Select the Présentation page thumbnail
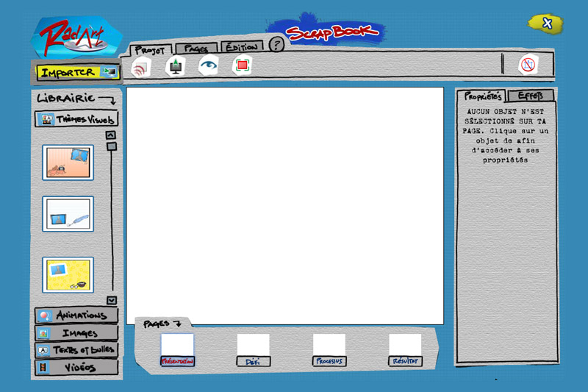The width and height of the screenshot is (588, 392). (177, 344)
